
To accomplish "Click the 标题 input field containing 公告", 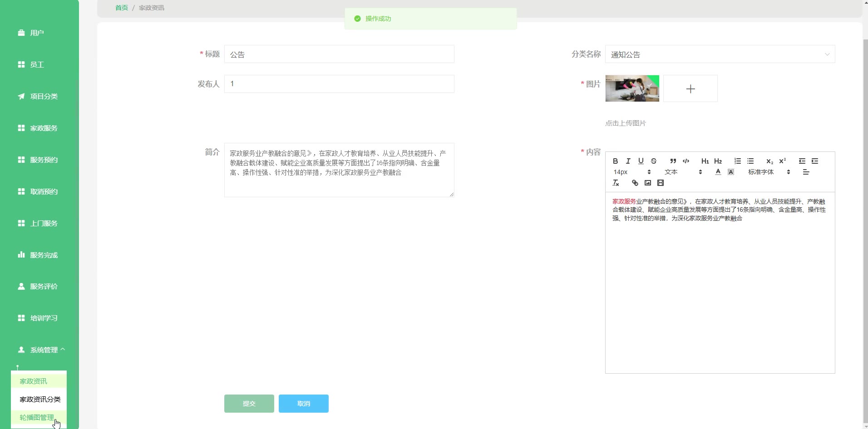I will pos(339,54).
